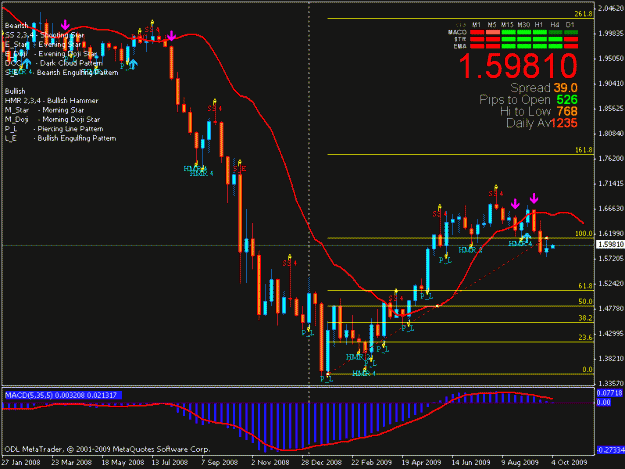Click the large red 1.59810 price readout
The image size is (625, 469).
pos(518,66)
